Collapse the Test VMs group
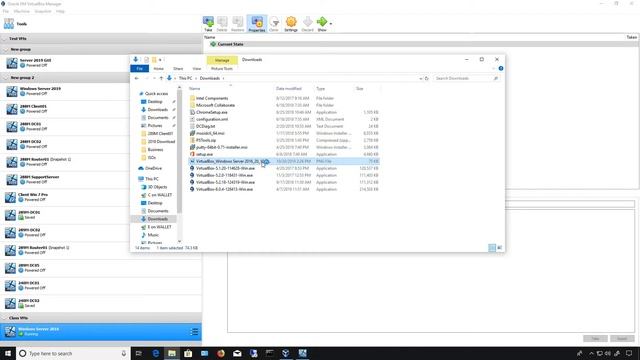Image resolution: width=640 pixels, height=360 pixels. 5,38
